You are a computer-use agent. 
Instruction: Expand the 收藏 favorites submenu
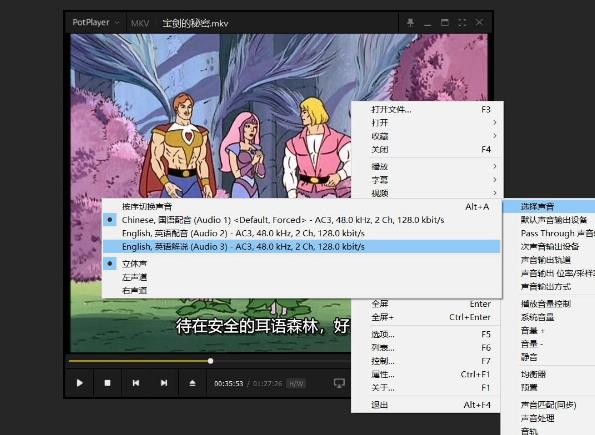pos(427,136)
